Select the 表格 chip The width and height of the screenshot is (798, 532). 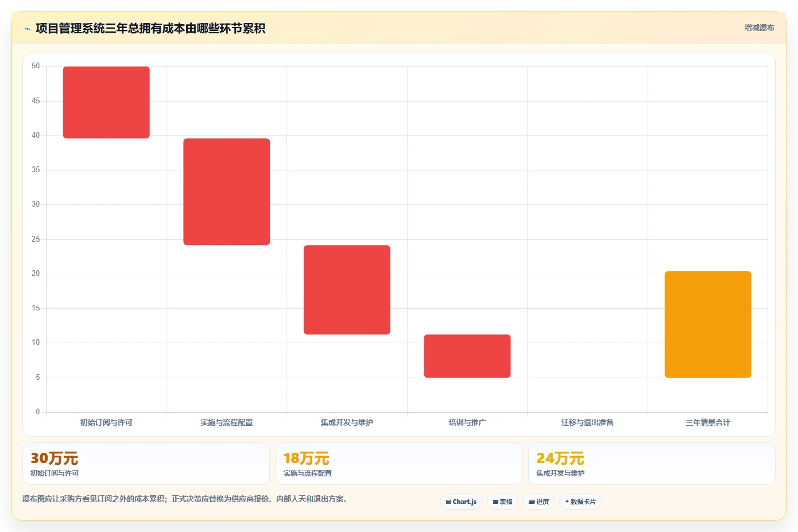[502, 502]
